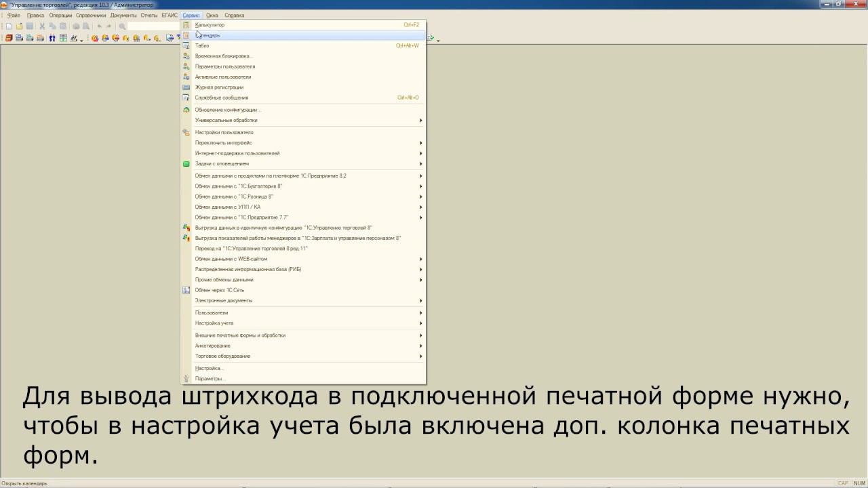The image size is (868, 488).
Task: Click the Paste toolbar icon
Action: pos(63,26)
